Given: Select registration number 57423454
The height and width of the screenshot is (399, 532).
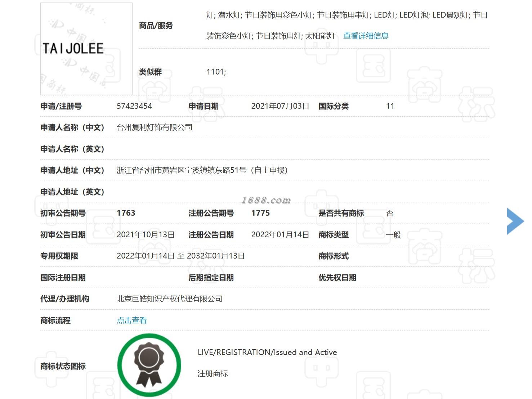Looking at the screenshot, I should [134, 106].
